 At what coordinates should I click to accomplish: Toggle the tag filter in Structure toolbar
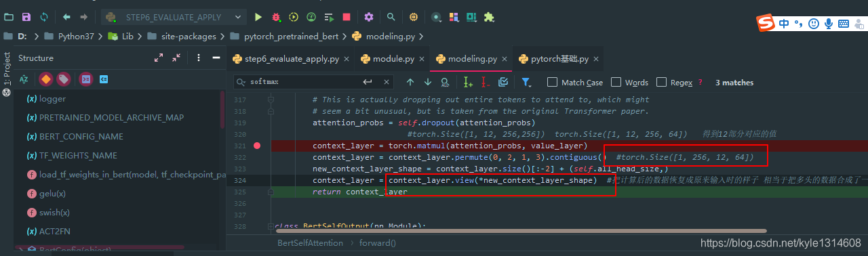(x=63, y=79)
